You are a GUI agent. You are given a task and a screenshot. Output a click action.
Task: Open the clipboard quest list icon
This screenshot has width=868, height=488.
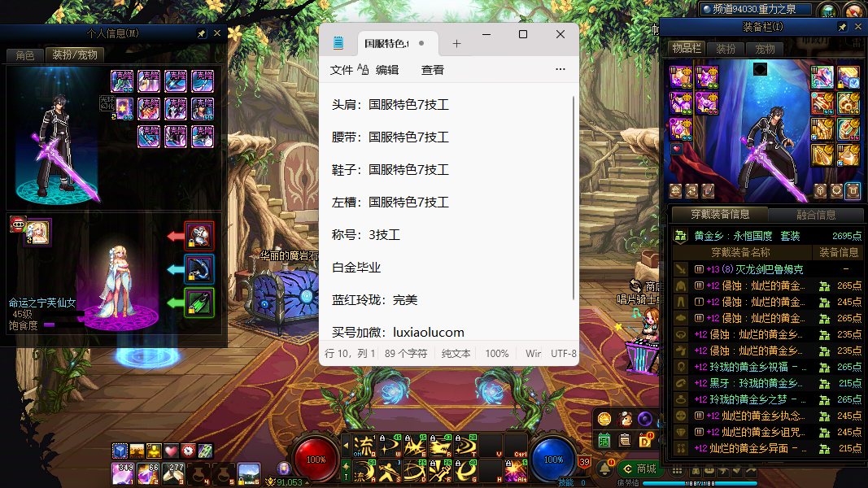625,440
